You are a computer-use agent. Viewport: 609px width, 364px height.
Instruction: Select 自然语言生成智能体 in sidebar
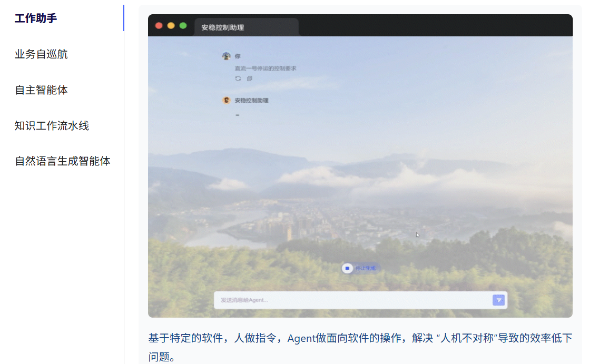point(63,161)
